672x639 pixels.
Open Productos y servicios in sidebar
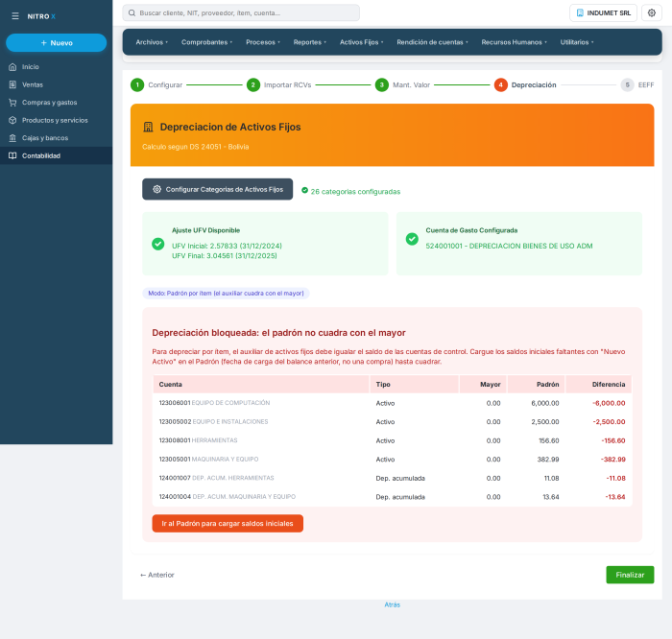click(x=56, y=120)
